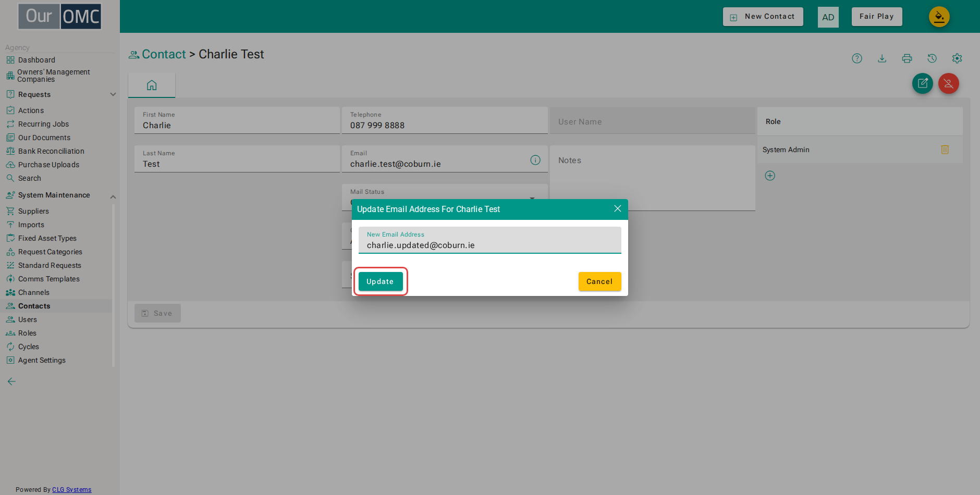980x495 pixels.
Task: Click the Telephone field
Action: click(445, 120)
